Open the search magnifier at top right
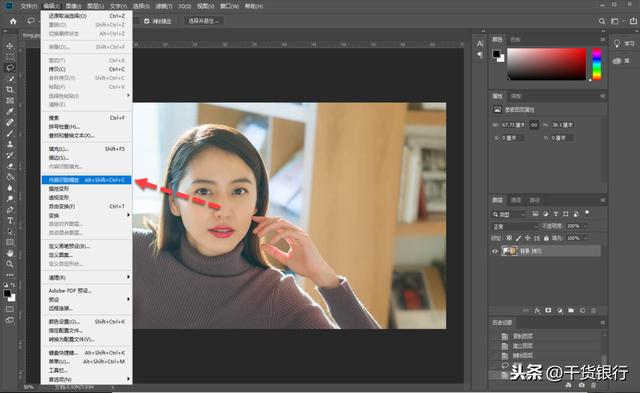The width and height of the screenshot is (640, 393). (602, 21)
